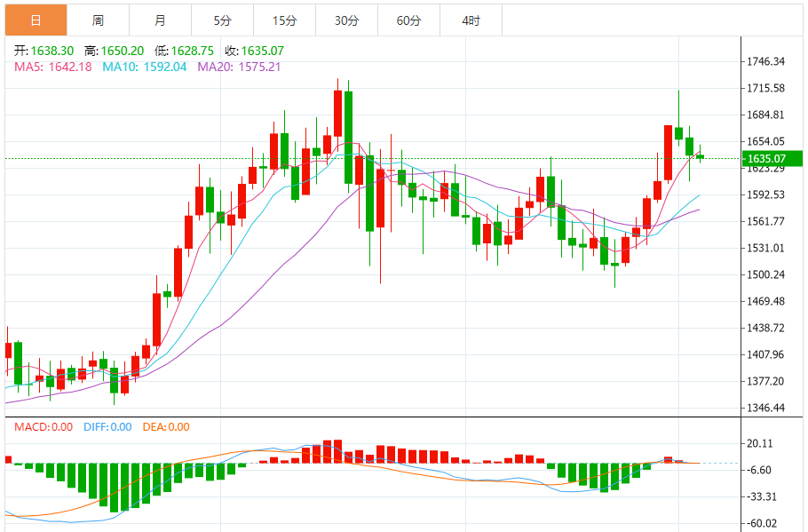Click the 收:1635.07 closing price text
The height and width of the screenshot is (532, 808).
pyautogui.click(x=254, y=51)
